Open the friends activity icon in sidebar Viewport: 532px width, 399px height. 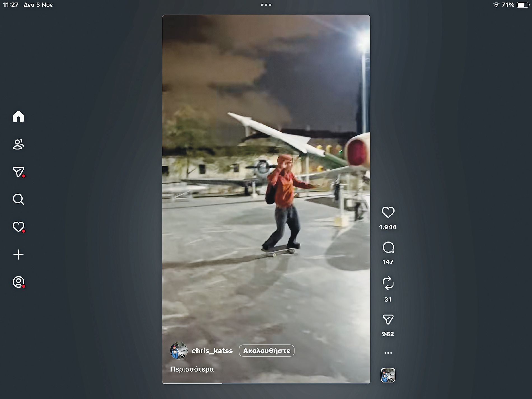pyautogui.click(x=18, y=144)
